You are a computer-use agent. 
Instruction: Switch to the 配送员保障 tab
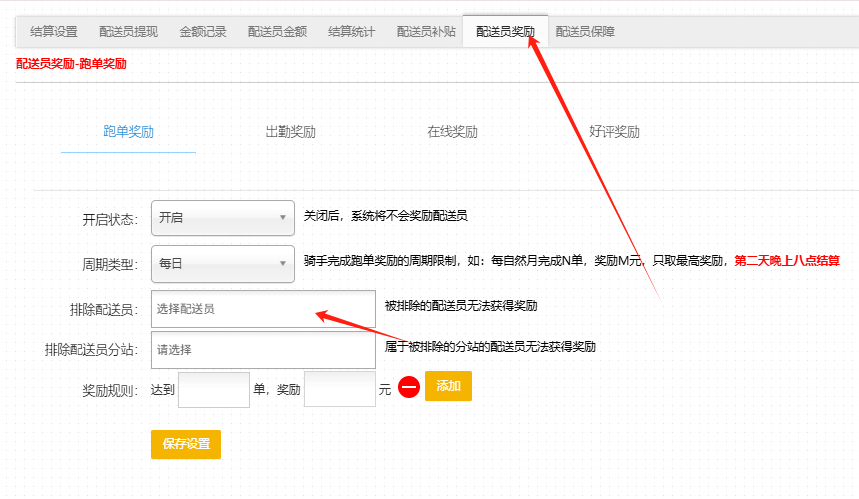[x=585, y=32]
